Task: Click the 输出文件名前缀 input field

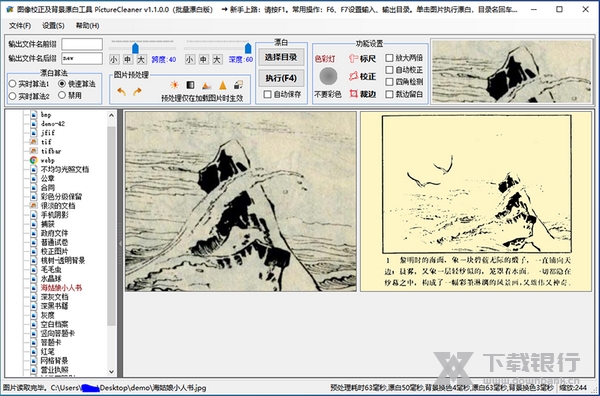Action: (x=82, y=44)
